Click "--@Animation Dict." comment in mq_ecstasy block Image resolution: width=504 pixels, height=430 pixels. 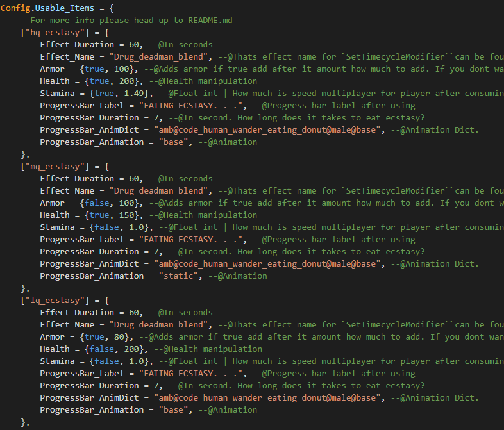coord(434,264)
